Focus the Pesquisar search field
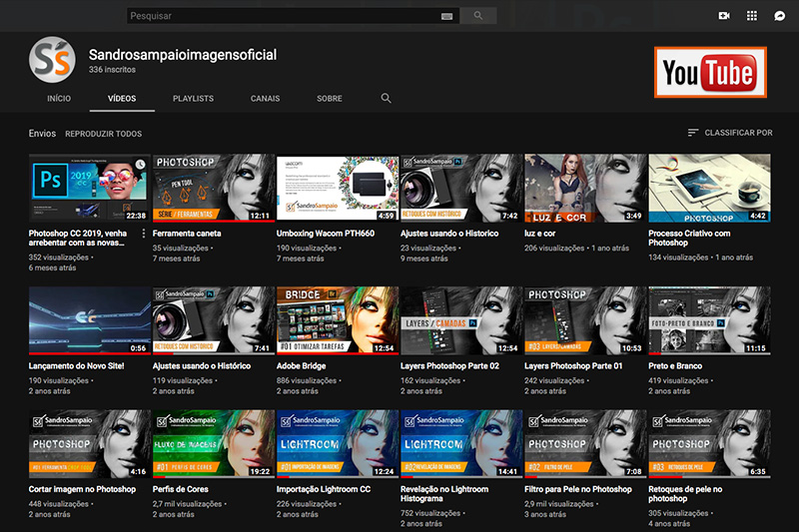 pos(293,16)
